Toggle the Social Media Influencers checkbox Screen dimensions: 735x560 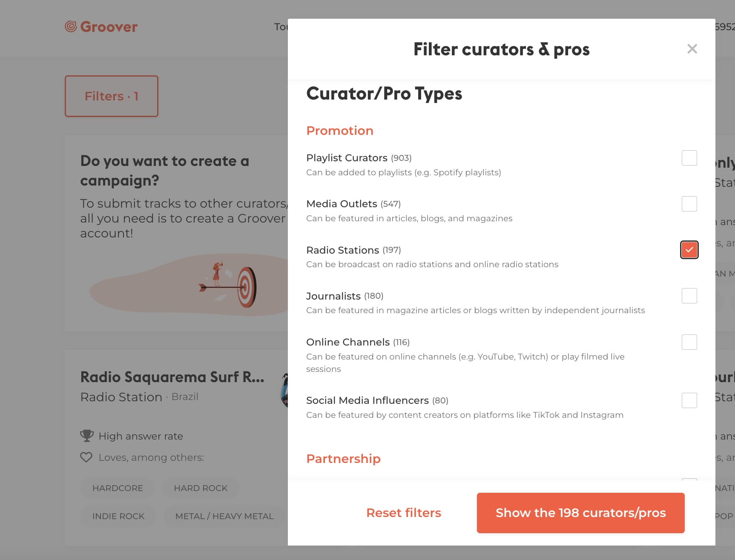coord(689,400)
